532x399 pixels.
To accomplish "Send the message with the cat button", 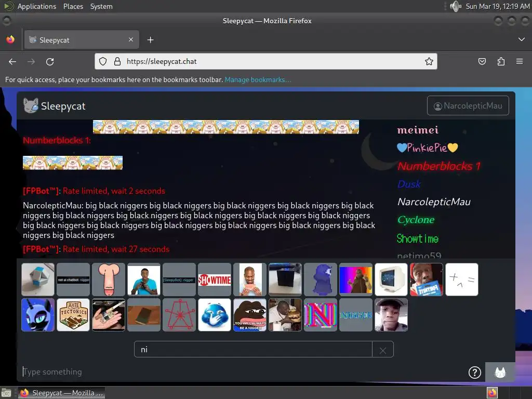I will point(500,372).
